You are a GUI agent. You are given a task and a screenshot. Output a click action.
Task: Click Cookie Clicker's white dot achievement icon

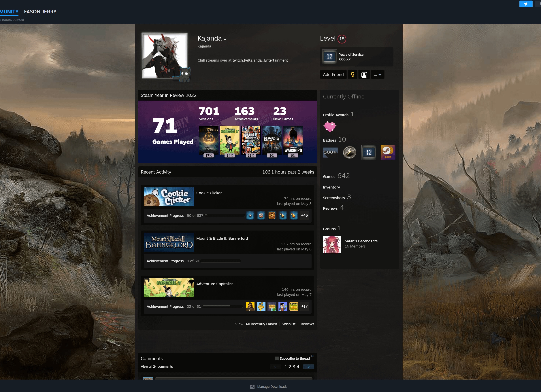(250, 215)
